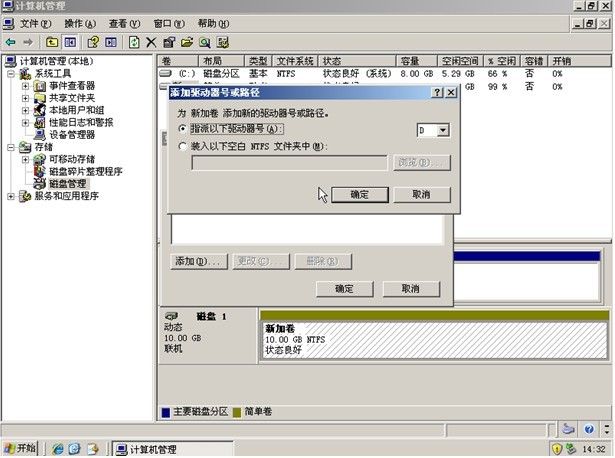Click the network tray icon
Screen dimensions: 615x458
click(x=571, y=448)
